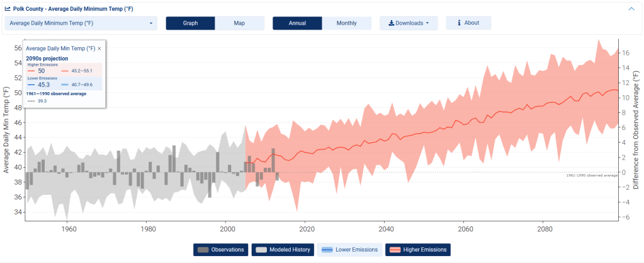
Task: Close the Average Daily Min Temp tooltip
Action: pos(99,48)
